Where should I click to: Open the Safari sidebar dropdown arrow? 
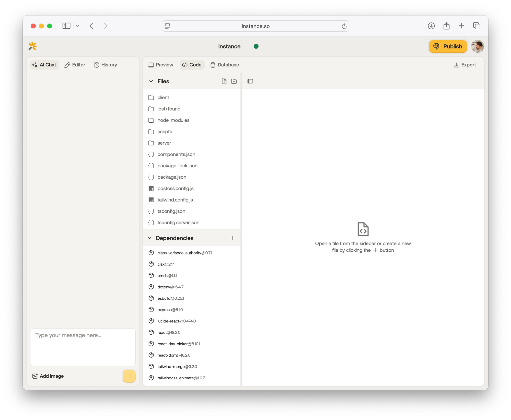click(x=78, y=26)
